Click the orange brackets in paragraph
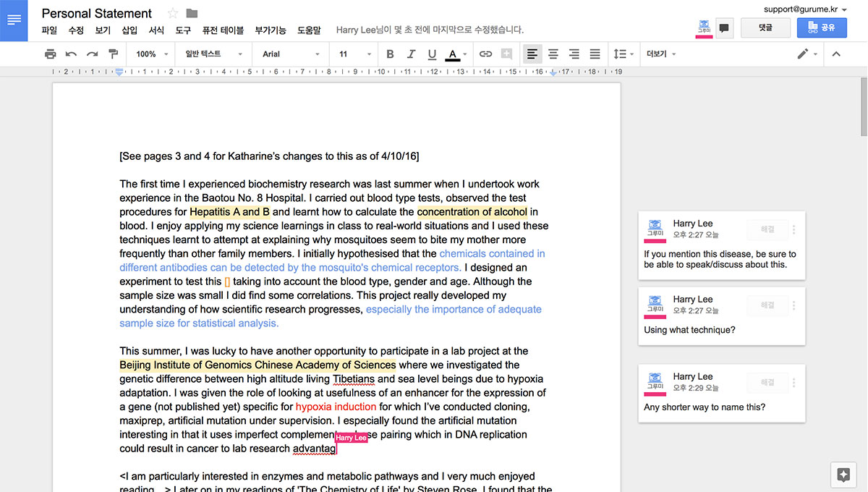This screenshot has width=868, height=492. (227, 281)
